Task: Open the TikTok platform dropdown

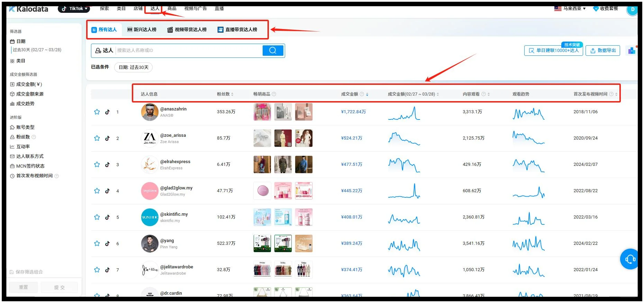Action: click(74, 9)
